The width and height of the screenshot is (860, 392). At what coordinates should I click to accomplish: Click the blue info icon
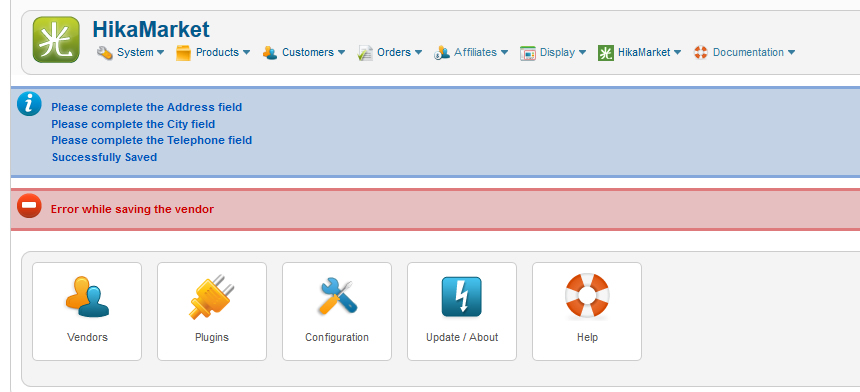29,104
